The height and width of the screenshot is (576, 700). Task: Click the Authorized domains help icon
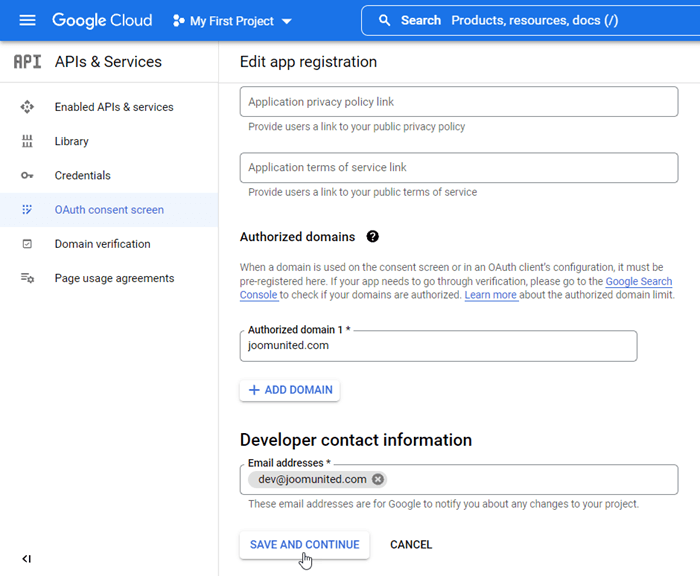pos(373,237)
